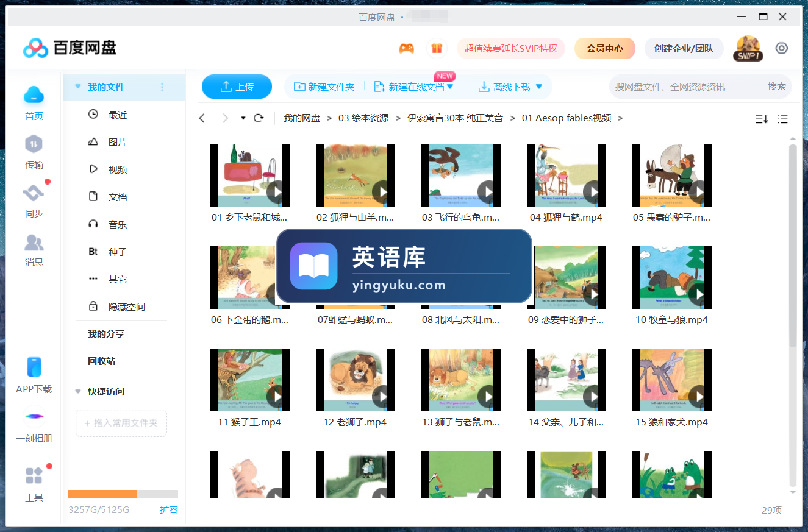This screenshot has width=808, height=532.
Task: Click the search box 搜网盘文件
Action: 685,87
